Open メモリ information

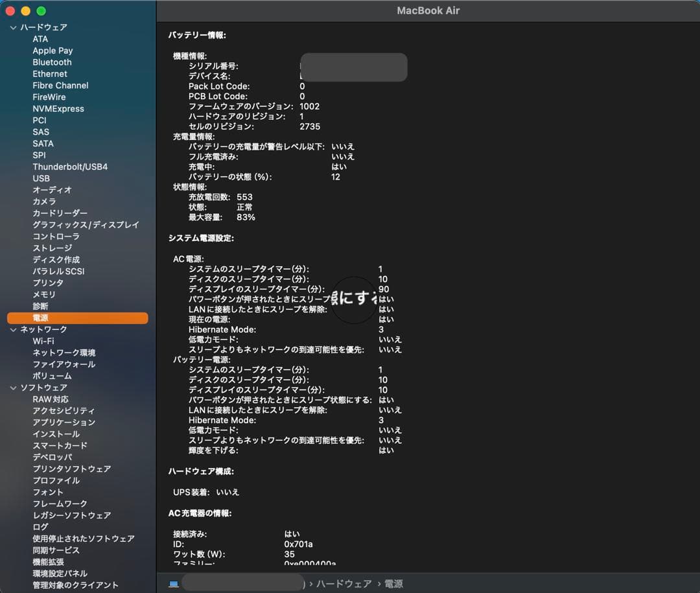coord(44,295)
